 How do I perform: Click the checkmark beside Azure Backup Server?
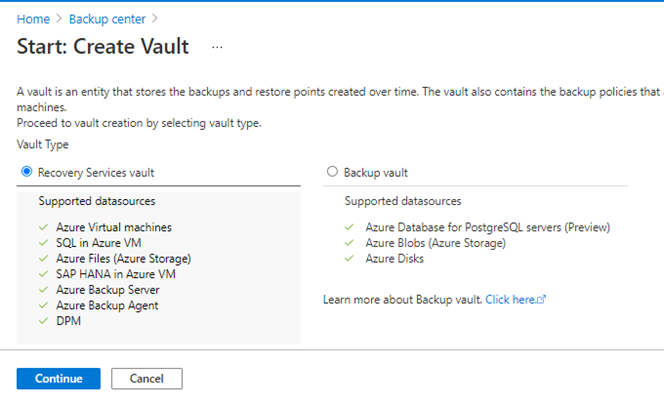(x=43, y=290)
